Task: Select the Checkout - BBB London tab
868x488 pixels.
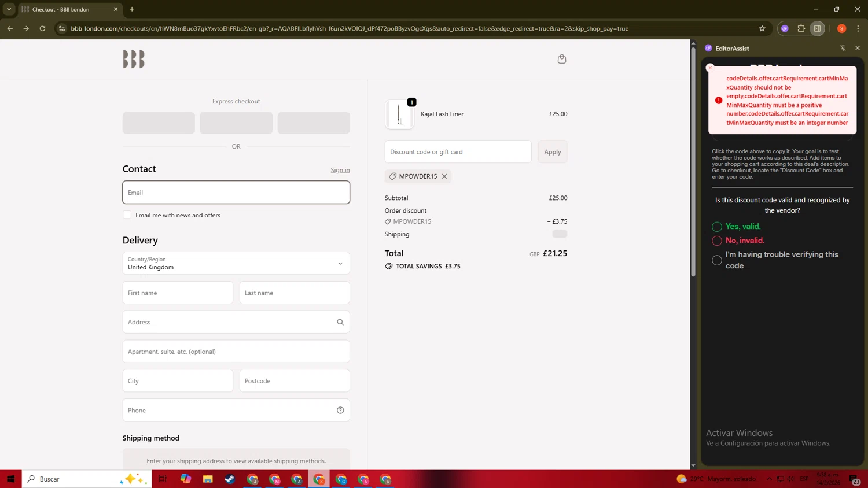Action: 69,9
